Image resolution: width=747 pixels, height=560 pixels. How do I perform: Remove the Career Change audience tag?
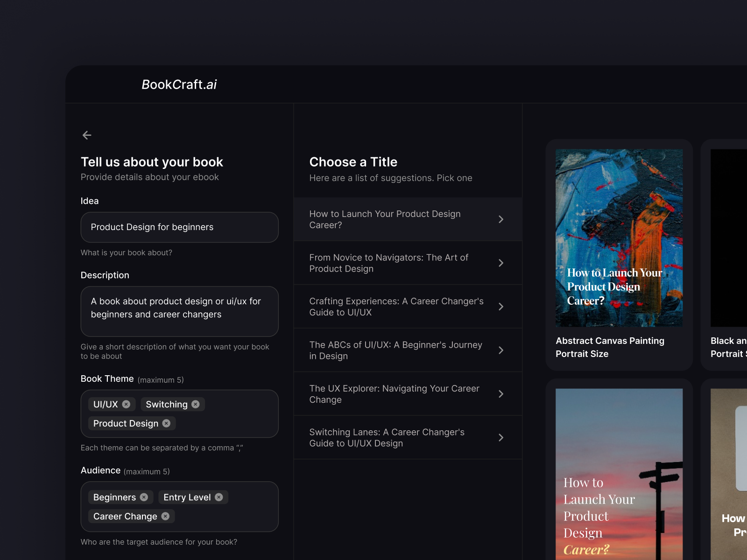[165, 516]
